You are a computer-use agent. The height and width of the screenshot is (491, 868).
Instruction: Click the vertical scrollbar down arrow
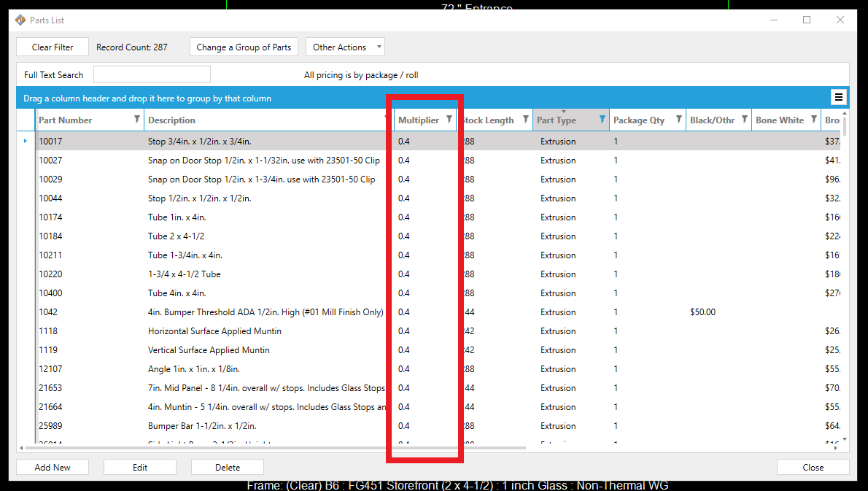844,439
